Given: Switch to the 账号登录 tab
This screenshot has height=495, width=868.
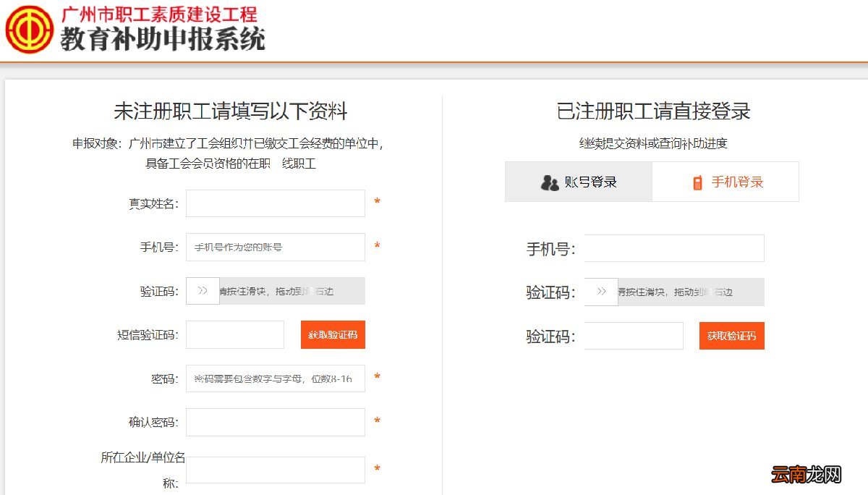Looking at the screenshot, I should [x=579, y=182].
